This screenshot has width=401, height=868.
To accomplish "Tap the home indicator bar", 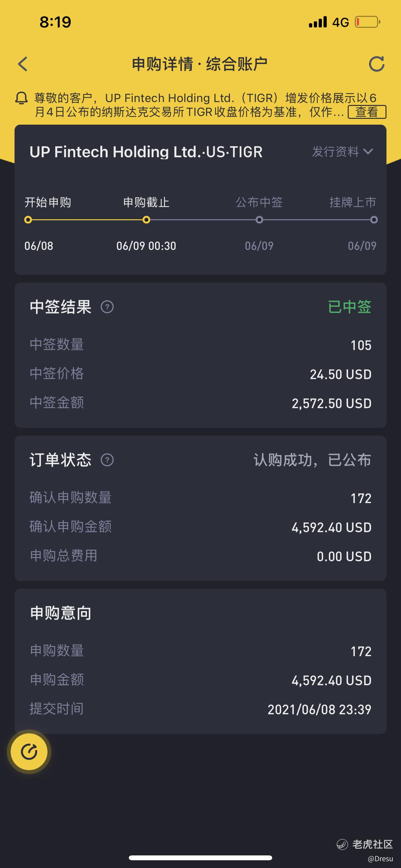I will (200, 858).
